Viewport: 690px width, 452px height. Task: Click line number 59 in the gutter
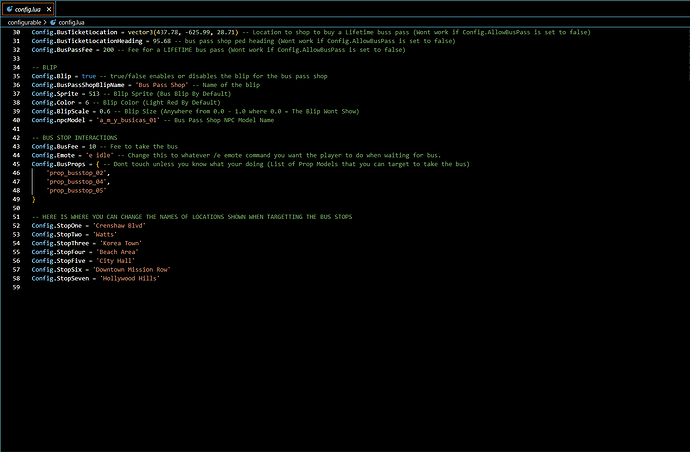[16, 287]
